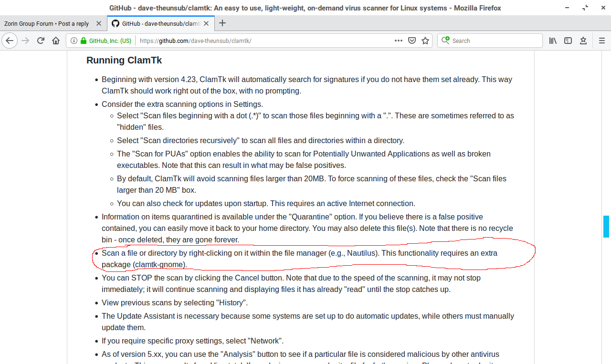Focus the Search input box
The width and height of the screenshot is (611, 364).
point(494,41)
